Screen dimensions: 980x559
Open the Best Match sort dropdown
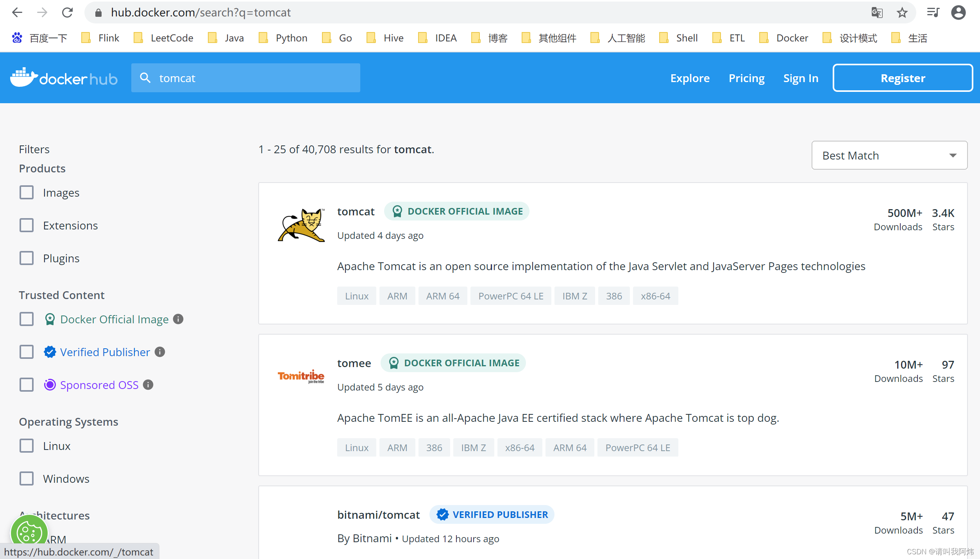(x=889, y=155)
